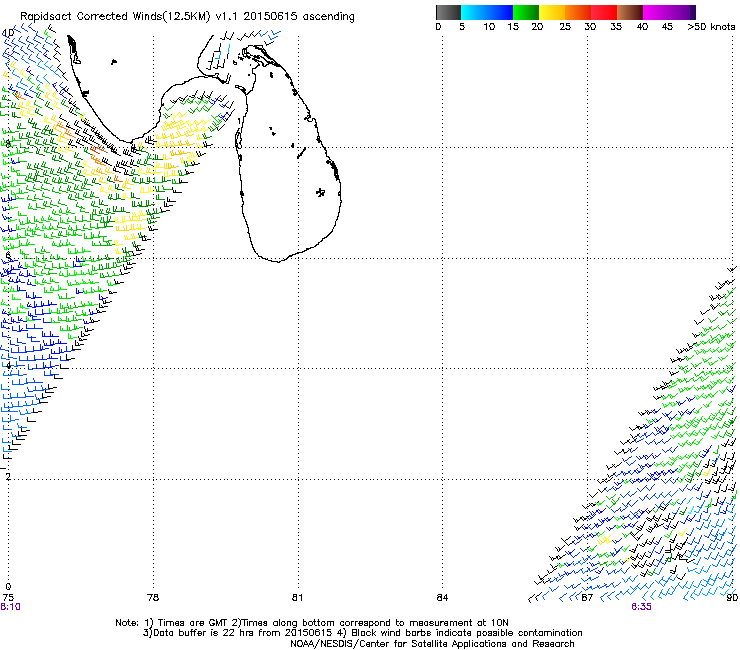Click the latitude label 2
The height and width of the screenshot is (650, 740).
point(8,476)
